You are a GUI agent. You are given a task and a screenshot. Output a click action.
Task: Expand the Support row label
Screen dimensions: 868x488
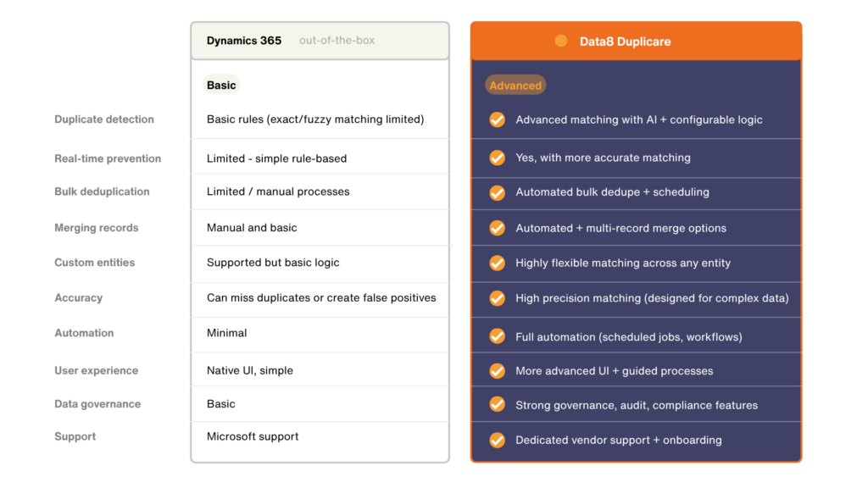coord(75,436)
